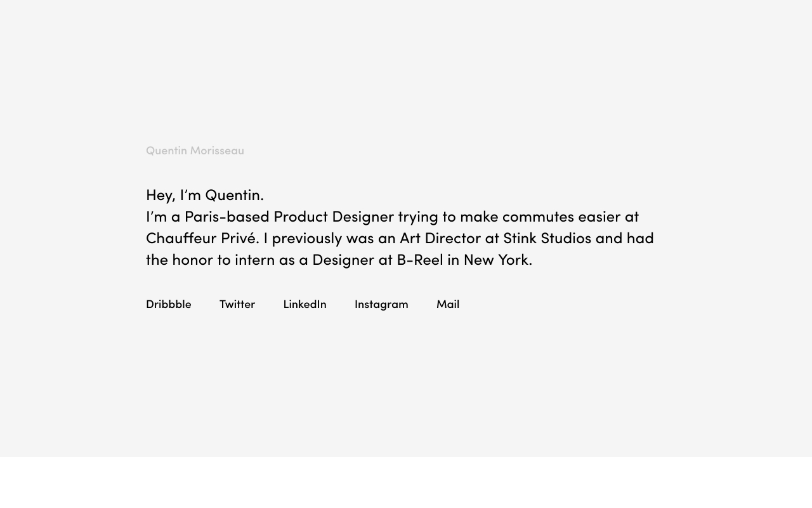Open the Twitter profile link
812x508 pixels.
pos(237,304)
